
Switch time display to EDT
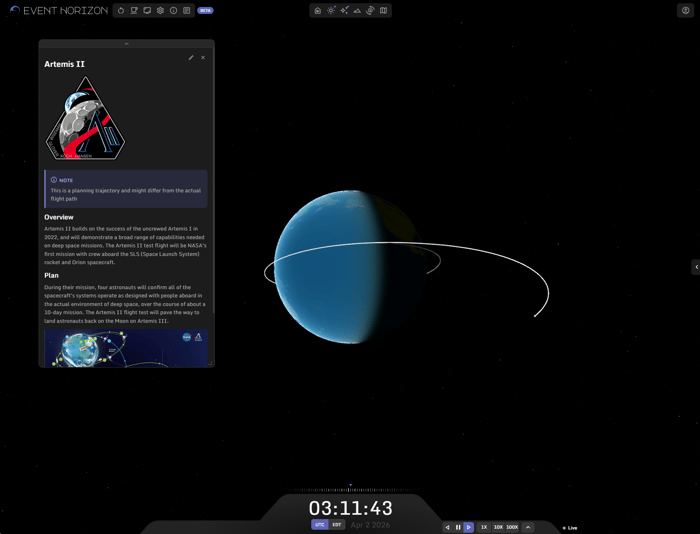(x=337, y=525)
